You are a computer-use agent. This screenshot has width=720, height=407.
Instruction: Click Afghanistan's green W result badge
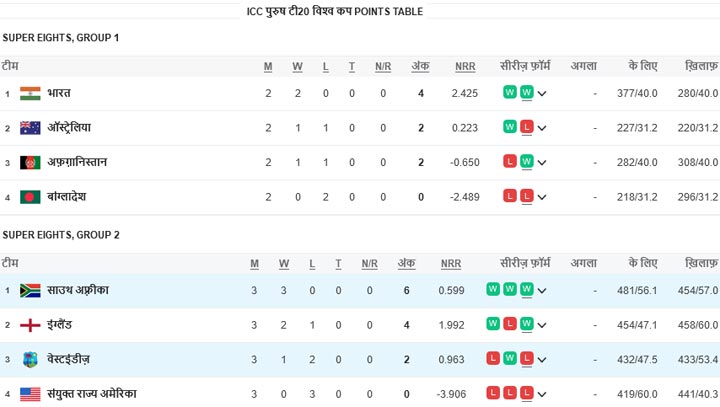pyautogui.click(x=527, y=161)
